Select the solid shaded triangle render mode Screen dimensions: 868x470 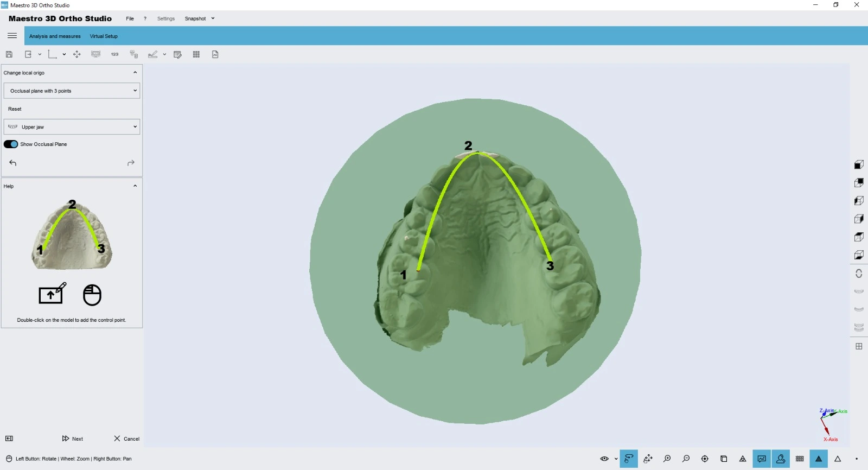pos(819,459)
